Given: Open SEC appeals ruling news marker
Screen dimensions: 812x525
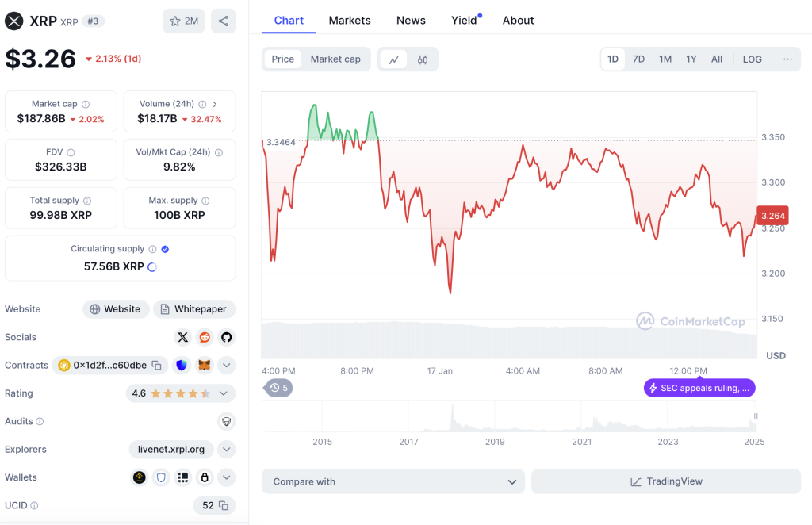Looking at the screenshot, I should (x=699, y=388).
